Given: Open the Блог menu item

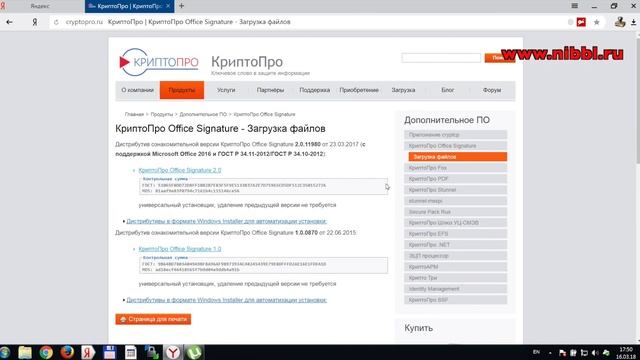Looking at the screenshot, I should pos(447,90).
